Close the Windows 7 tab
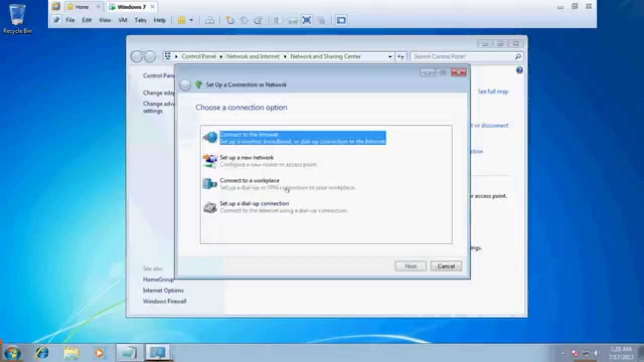The width and height of the screenshot is (644, 362). coord(152,7)
